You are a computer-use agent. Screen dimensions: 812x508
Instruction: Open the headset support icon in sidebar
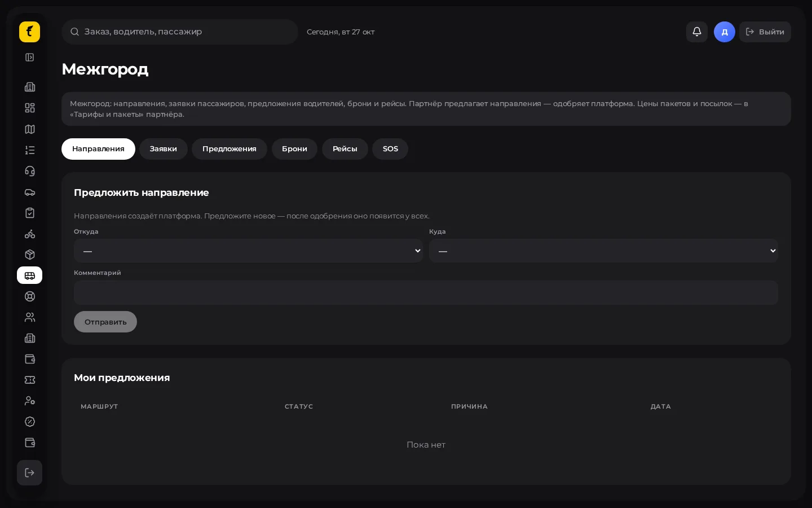tap(30, 171)
